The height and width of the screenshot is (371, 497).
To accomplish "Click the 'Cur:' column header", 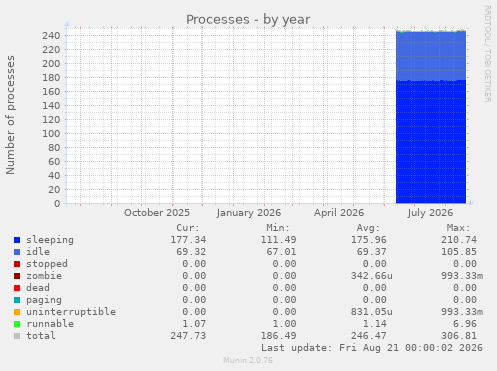I will 188,228.
